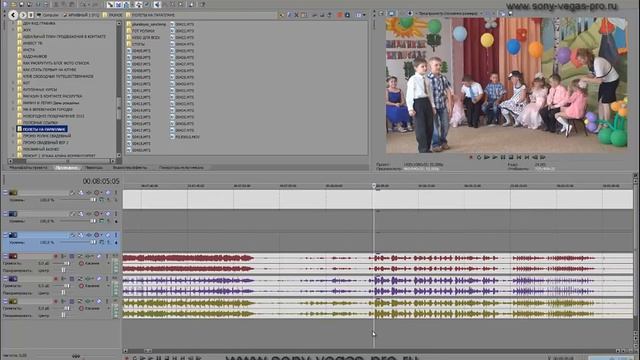Image resolution: width=640 pixels, height=360 pixels.
Task: Click the Open project folder icon
Action: tap(13, 4)
